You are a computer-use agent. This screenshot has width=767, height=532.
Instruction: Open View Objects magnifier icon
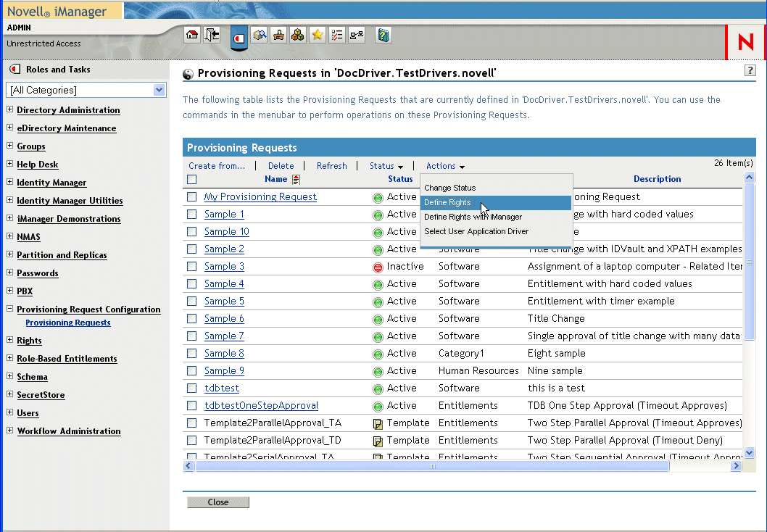[x=260, y=35]
